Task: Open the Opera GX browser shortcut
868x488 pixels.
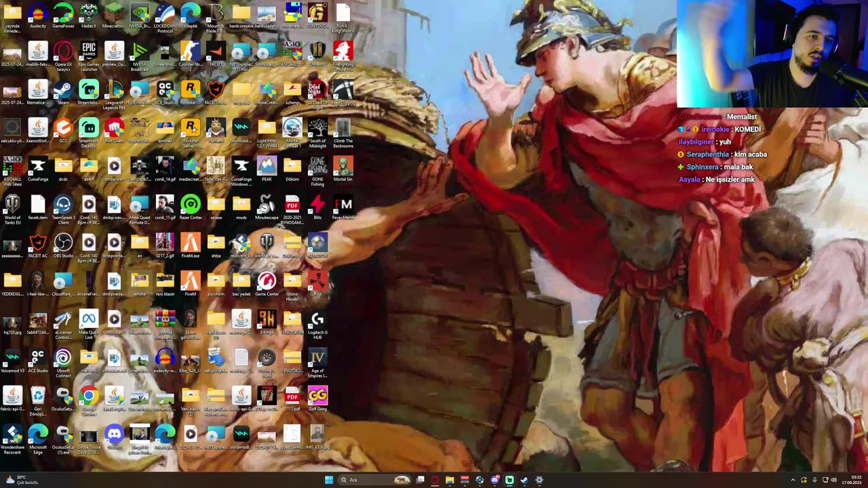Action: coord(63,56)
